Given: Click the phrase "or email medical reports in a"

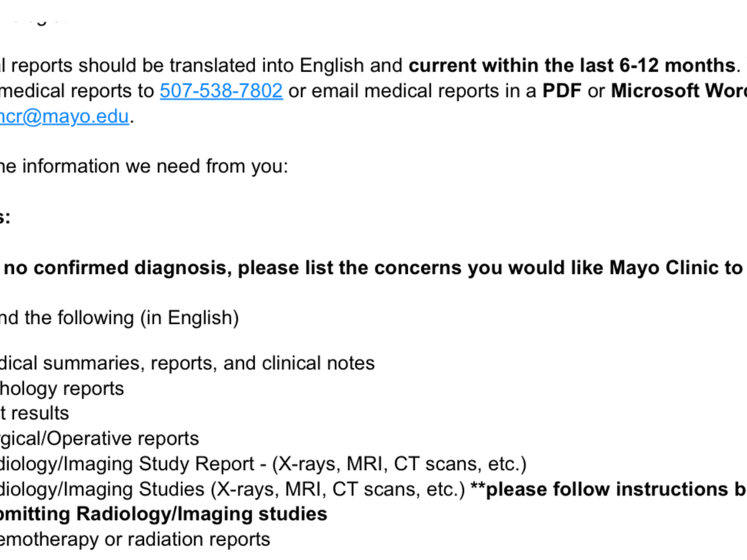Looking at the screenshot, I should (x=413, y=91).
